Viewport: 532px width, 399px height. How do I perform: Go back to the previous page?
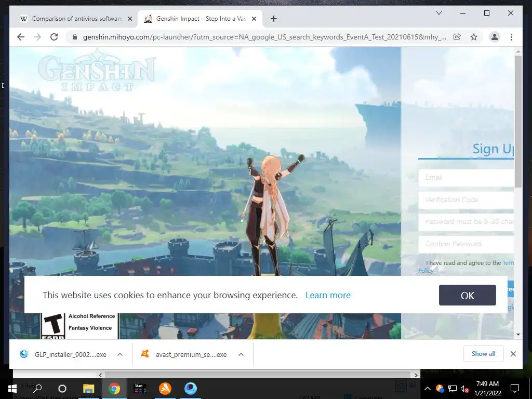(21, 37)
